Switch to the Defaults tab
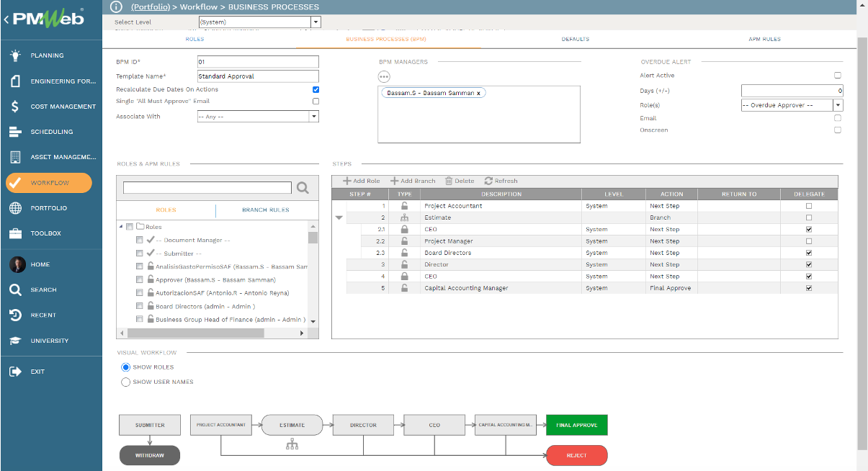The height and width of the screenshot is (471, 868). (x=575, y=39)
